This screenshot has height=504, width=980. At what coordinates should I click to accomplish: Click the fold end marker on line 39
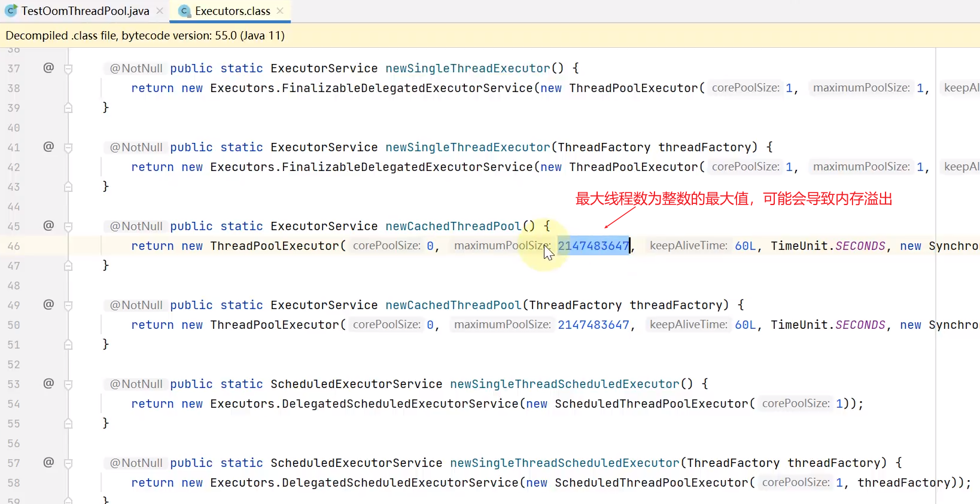pos(68,108)
